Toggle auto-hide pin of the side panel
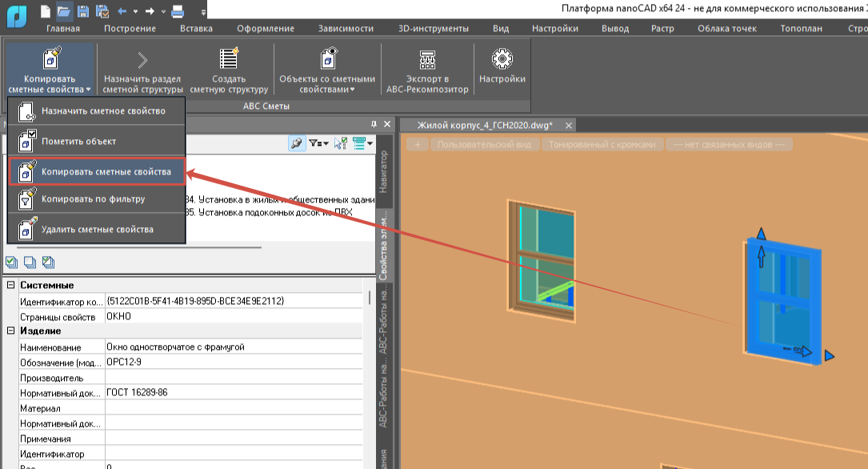 (x=374, y=124)
